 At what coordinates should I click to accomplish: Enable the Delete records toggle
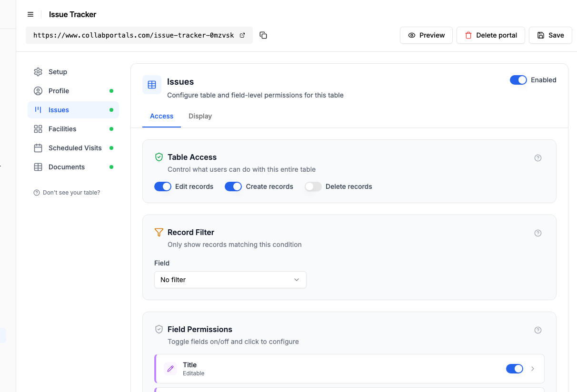[x=313, y=186]
